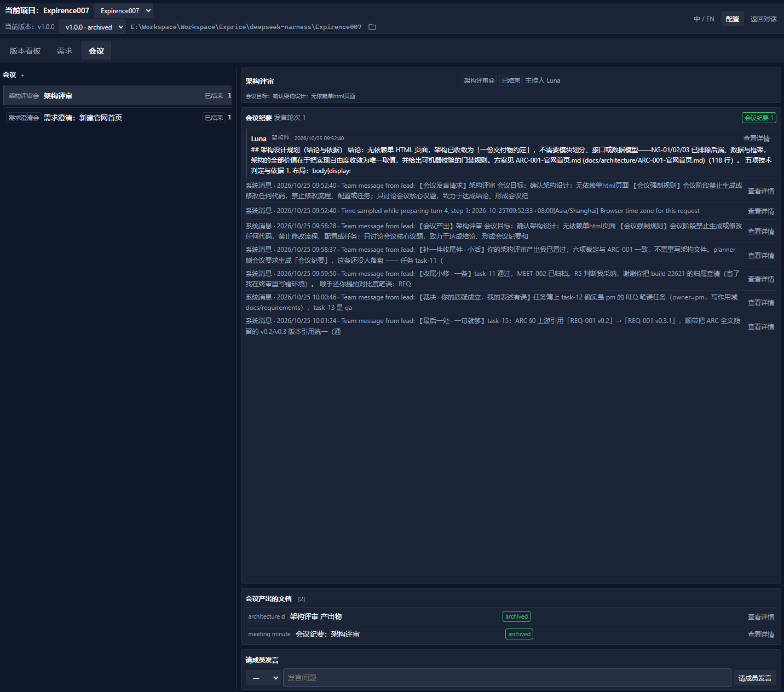This screenshot has width=784, height=692.
Task: Click the architecture d document type tag
Action: coord(266,616)
